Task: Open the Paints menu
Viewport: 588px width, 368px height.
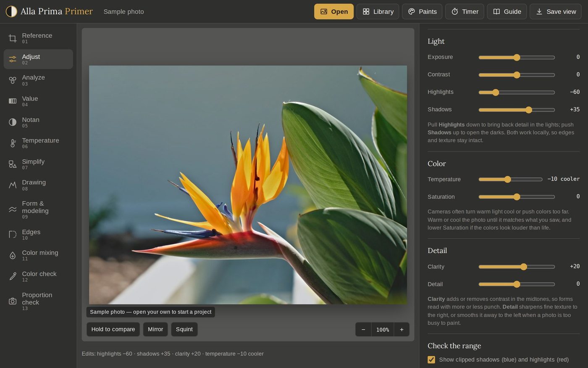Action: pos(422,12)
